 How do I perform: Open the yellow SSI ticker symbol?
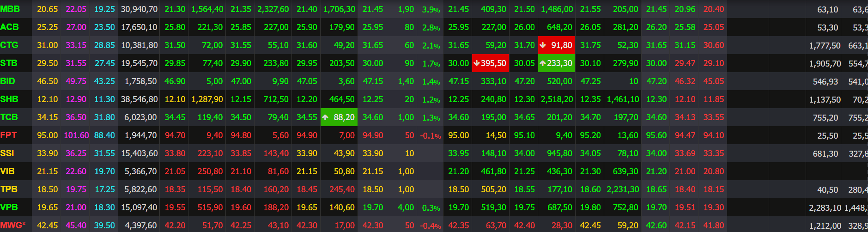pyautogui.click(x=7, y=153)
